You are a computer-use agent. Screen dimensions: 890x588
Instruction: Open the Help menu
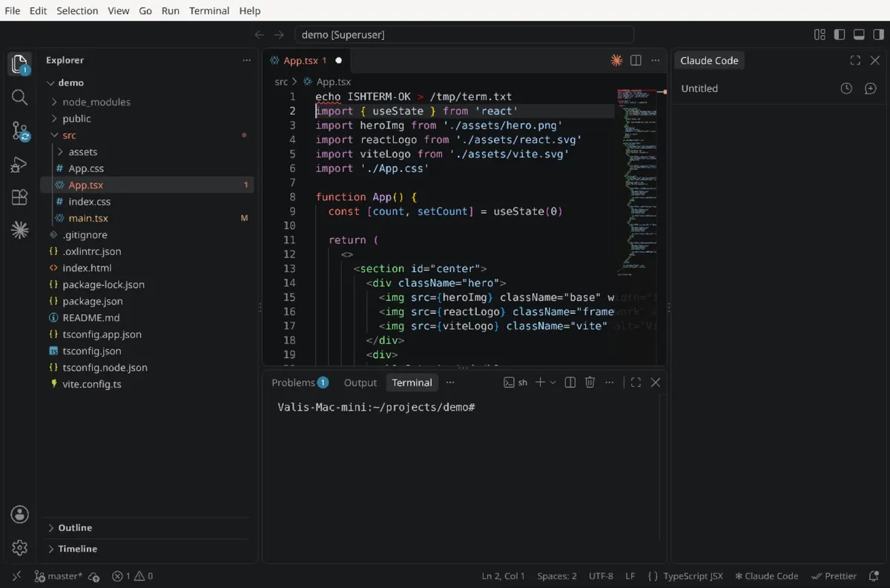(250, 10)
